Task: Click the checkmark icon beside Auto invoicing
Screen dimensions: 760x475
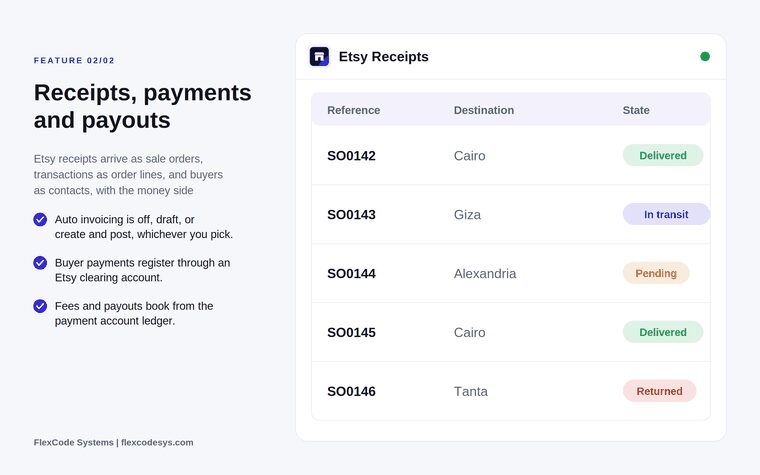Action: tap(40, 220)
